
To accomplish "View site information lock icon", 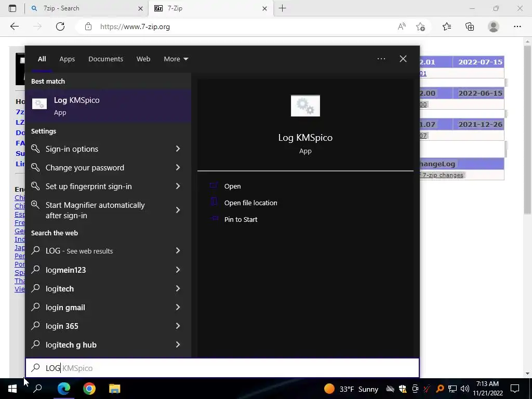I will point(88,26).
